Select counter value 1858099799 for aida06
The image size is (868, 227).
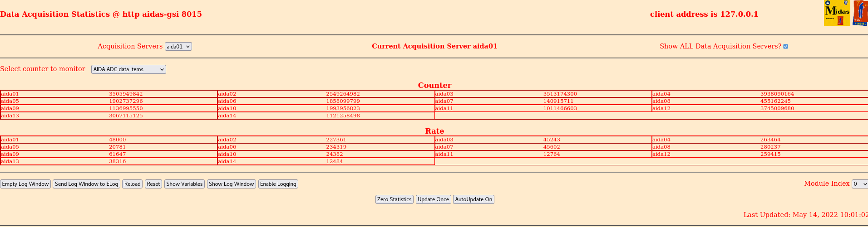pos(343,101)
